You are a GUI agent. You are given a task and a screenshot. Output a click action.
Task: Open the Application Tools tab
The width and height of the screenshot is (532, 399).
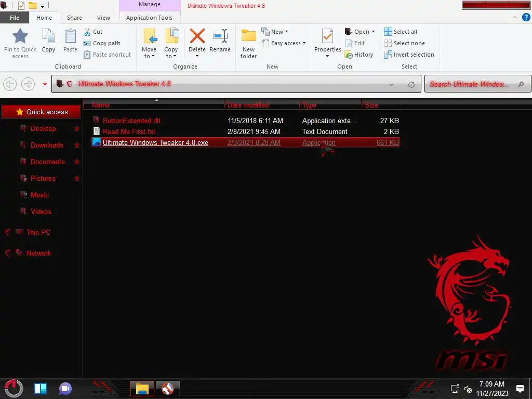point(149,18)
